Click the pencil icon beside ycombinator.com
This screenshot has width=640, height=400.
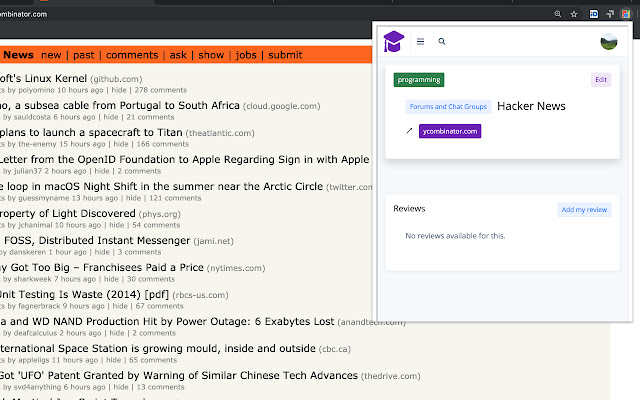[409, 131]
